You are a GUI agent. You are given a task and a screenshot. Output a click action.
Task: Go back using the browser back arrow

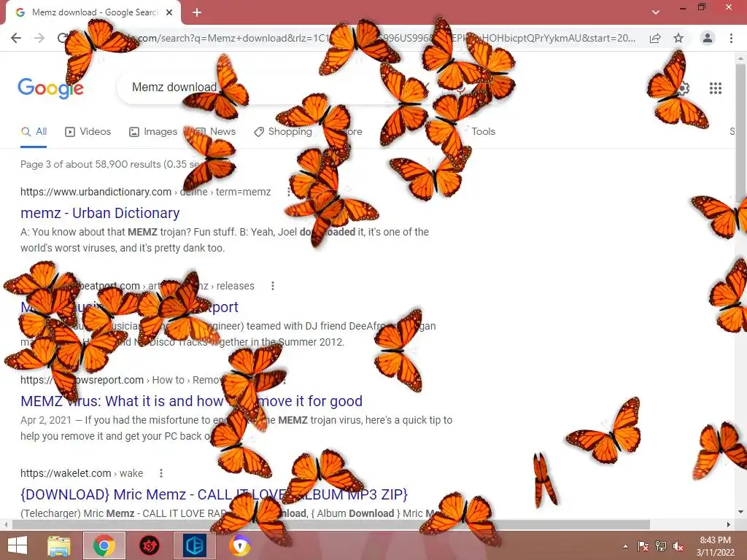click(16, 38)
